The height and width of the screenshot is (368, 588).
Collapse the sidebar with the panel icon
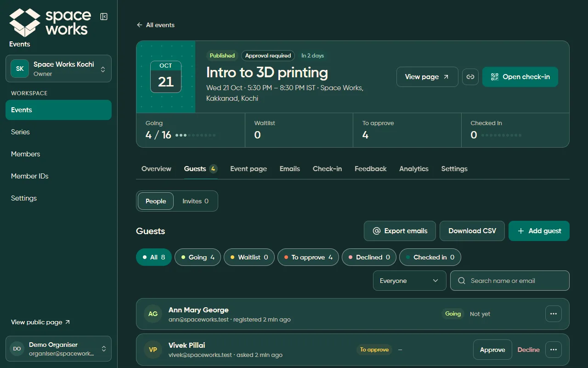[104, 17]
